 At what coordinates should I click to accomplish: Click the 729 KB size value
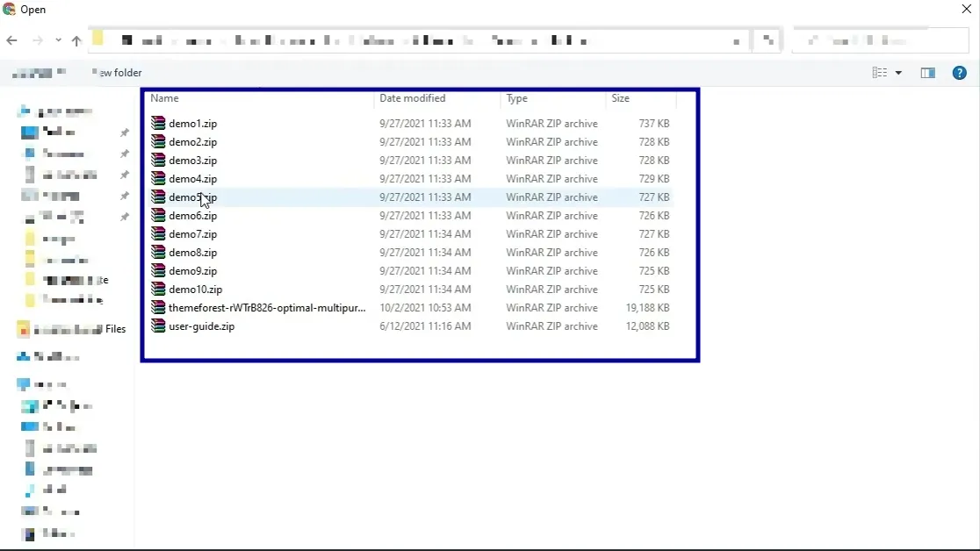653,179
